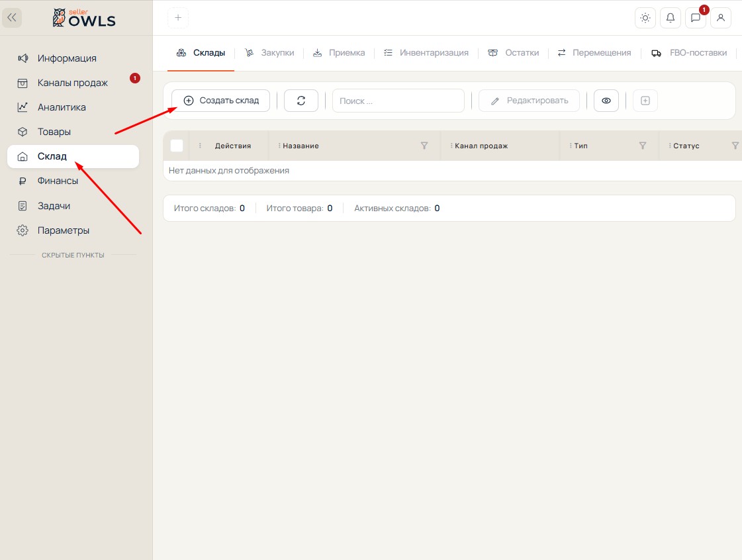Refresh the warehouse list
Screen dimensions: 742x560
click(x=301, y=101)
